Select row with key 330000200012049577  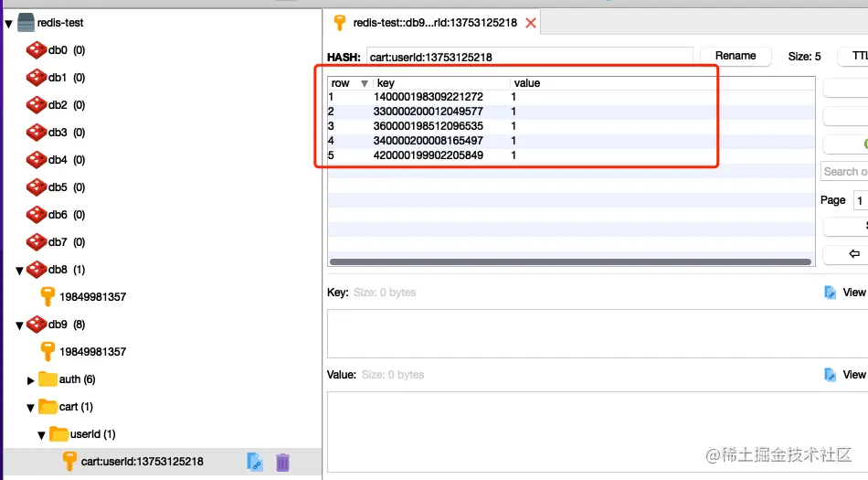tap(571, 112)
